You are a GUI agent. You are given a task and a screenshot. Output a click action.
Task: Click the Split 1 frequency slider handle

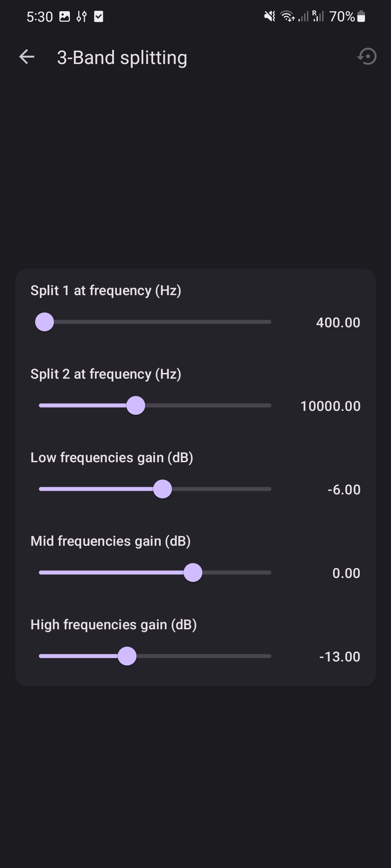(45, 322)
